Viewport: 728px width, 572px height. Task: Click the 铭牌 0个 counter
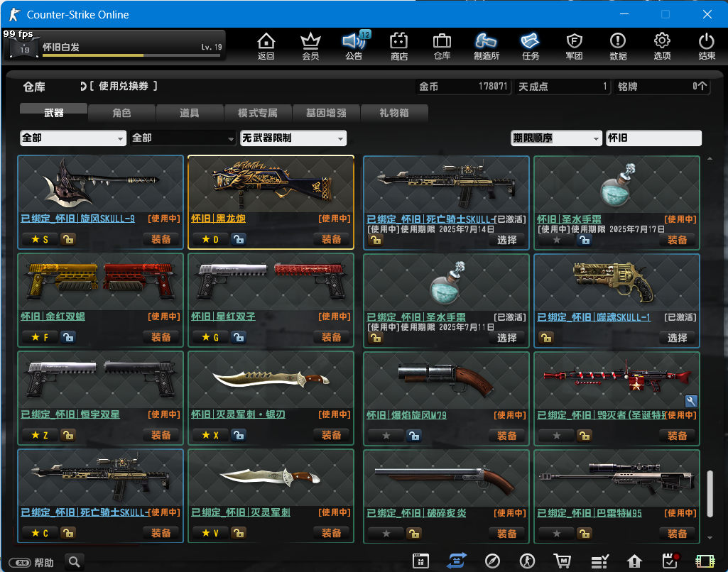click(x=663, y=87)
